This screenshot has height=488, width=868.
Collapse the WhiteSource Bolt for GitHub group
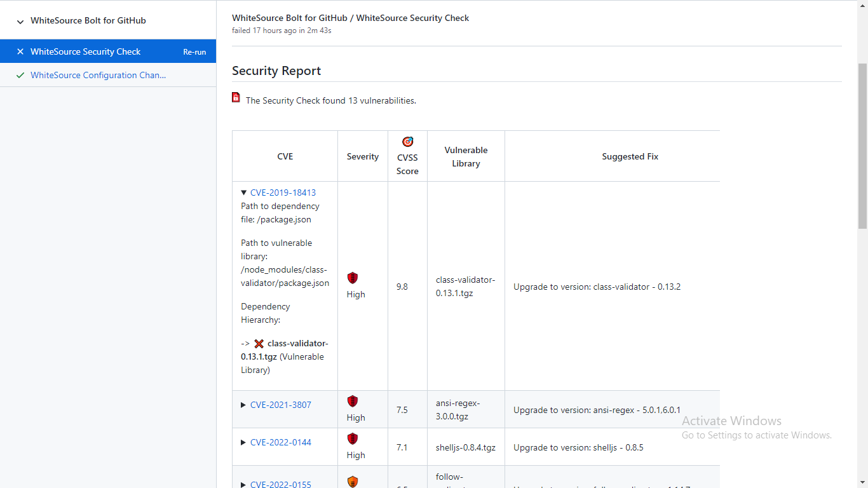click(20, 21)
